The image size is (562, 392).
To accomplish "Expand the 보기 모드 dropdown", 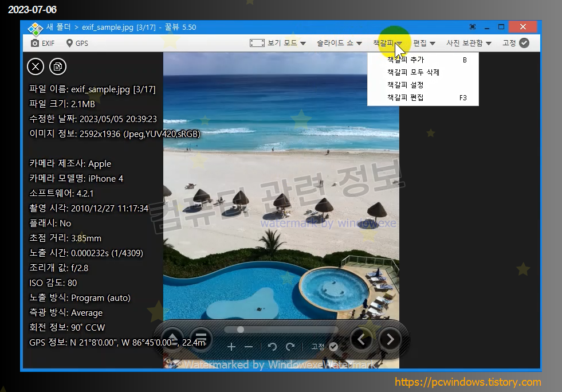I will click(287, 43).
